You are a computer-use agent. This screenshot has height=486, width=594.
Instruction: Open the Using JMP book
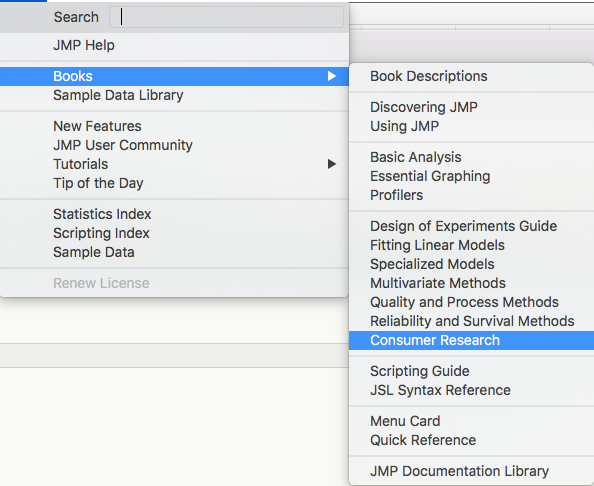point(471,126)
